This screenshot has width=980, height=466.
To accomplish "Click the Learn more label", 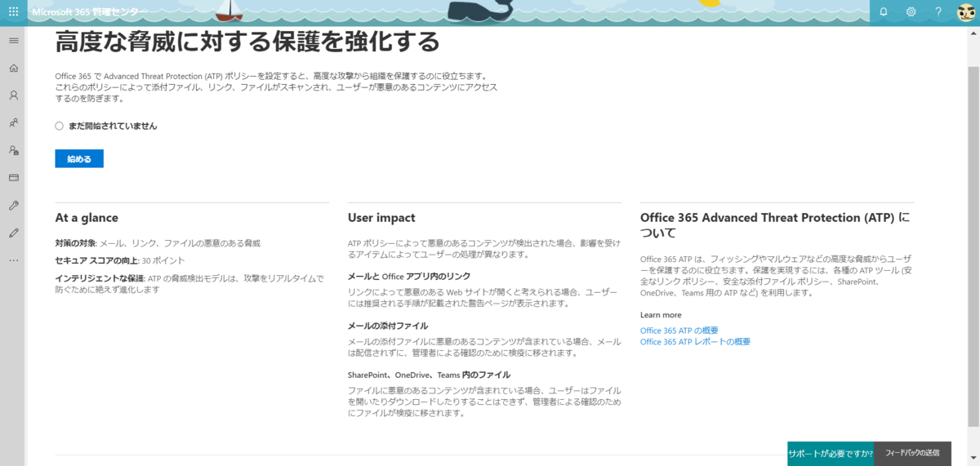I will pyautogui.click(x=661, y=315).
